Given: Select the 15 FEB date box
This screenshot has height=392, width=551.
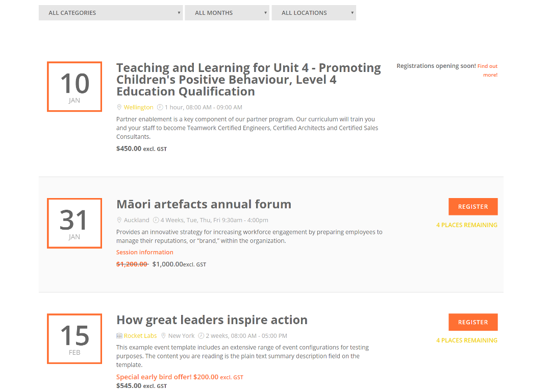Looking at the screenshot, I should point(74,338).
